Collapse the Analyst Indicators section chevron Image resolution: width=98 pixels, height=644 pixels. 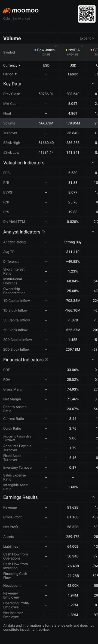click(x=93, y=232)
